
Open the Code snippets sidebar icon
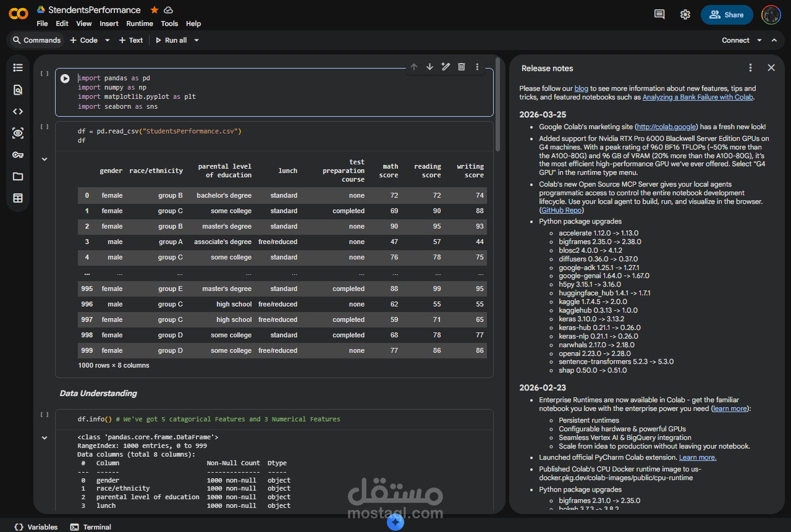tap(18, 111)
